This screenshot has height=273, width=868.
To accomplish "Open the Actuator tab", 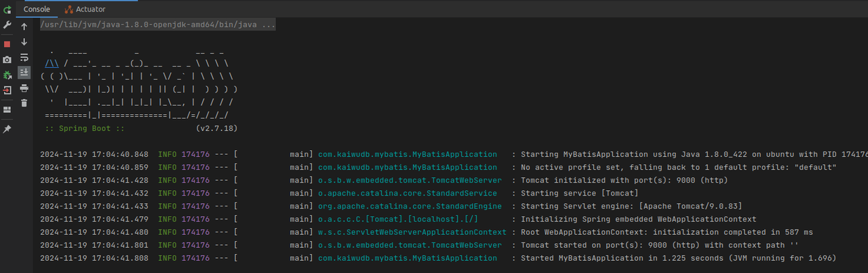I will pyautogui.click(x=85, y=10).
